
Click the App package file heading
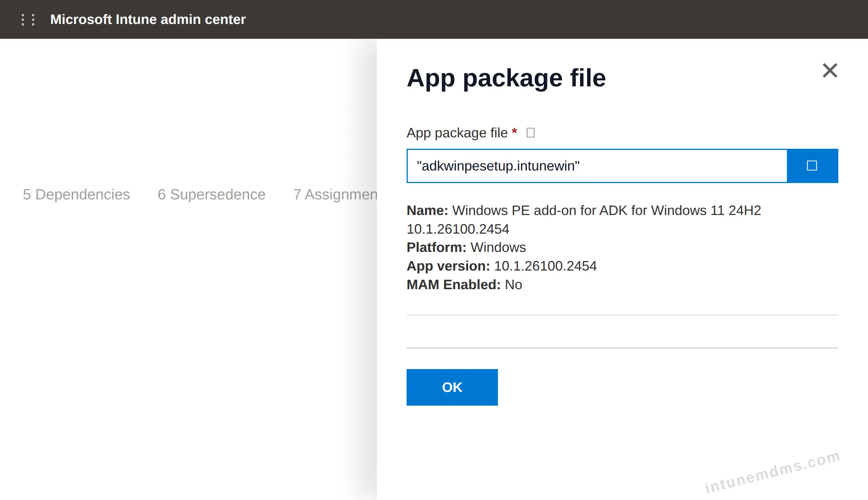pyautogui.click(x=506, y=78)
